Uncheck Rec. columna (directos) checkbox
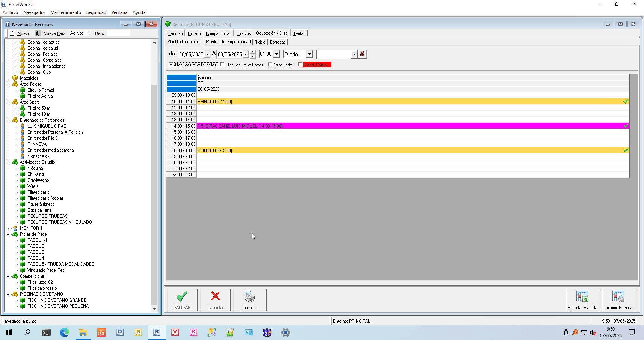 tap(171, 65)
